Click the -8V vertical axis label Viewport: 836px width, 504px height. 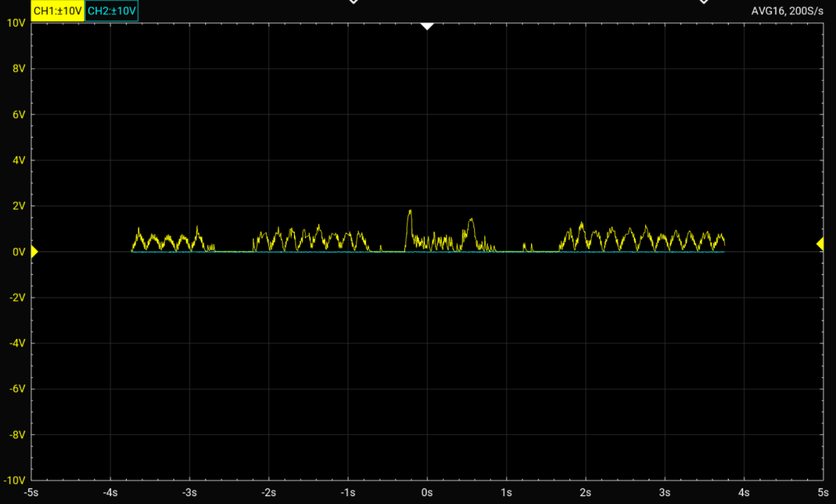coord(17,435)
